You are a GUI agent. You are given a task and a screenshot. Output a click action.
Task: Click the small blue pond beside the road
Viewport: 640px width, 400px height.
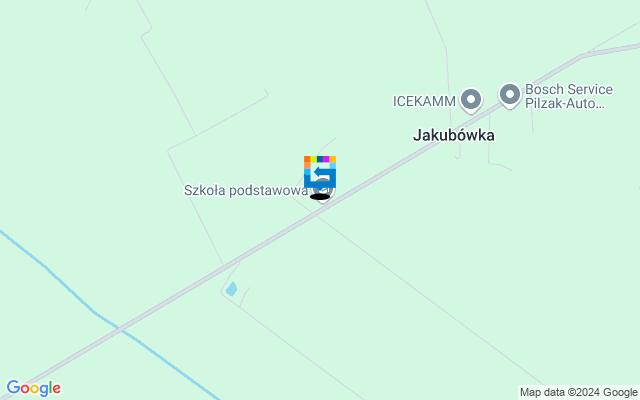pyautogui.click(x=231, y=289)
